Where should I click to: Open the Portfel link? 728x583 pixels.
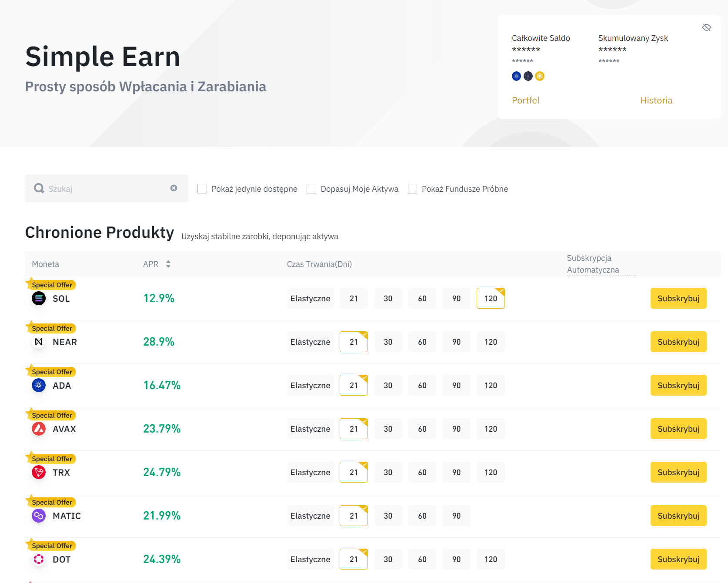[525, 100]
